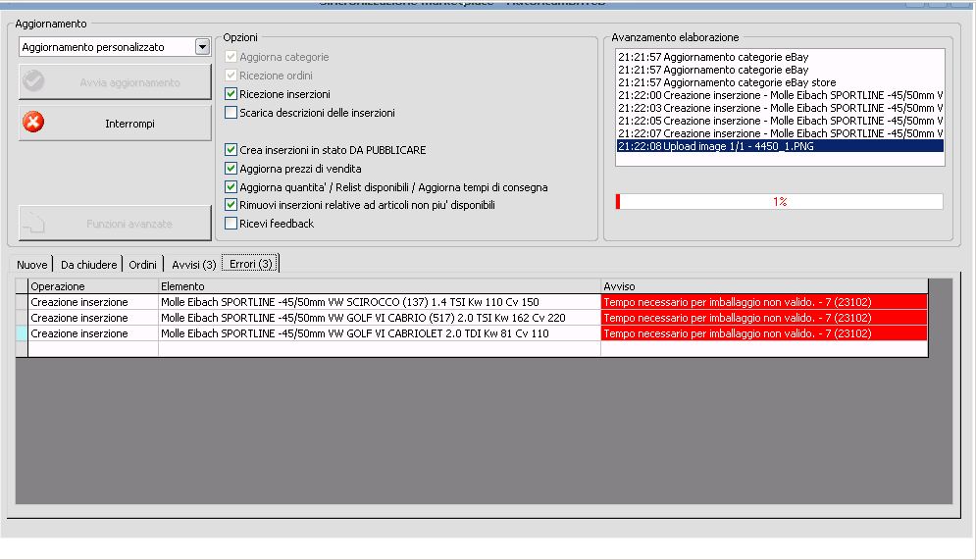Enable Scarica descrizioni delle inserzioni checkbox

coord(231,113)
